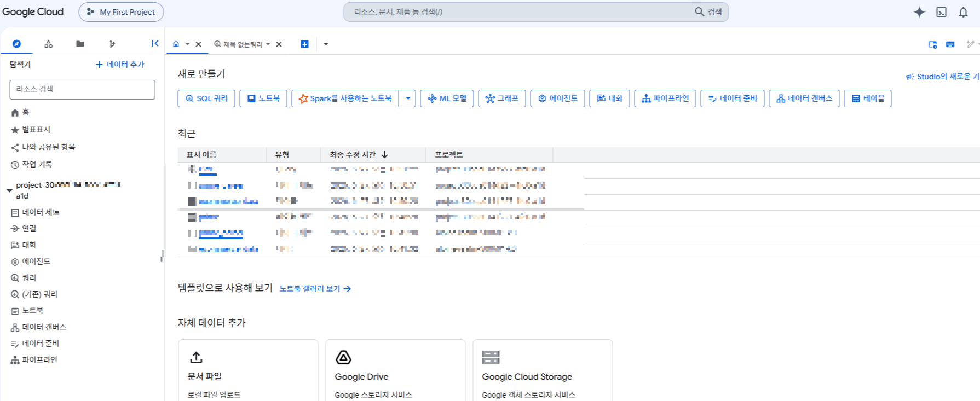Choose 문서 파일 upload card
This screenshot has width=980, height=401.
tap(248, 370)
